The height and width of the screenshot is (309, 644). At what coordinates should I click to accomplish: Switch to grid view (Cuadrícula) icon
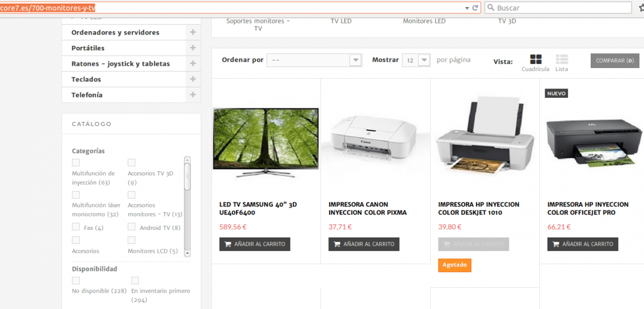(x=536, y=59)
